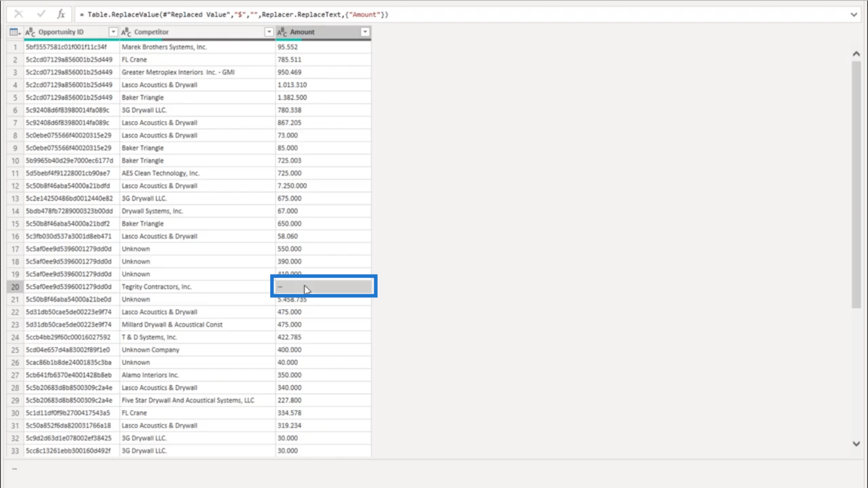Cancel formula edit with the X icon
868x488 pixels.
pyautogui.click(x=19, y=14)
